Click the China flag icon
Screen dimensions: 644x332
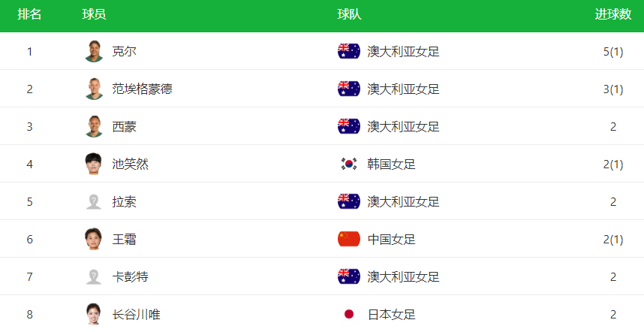349,239
